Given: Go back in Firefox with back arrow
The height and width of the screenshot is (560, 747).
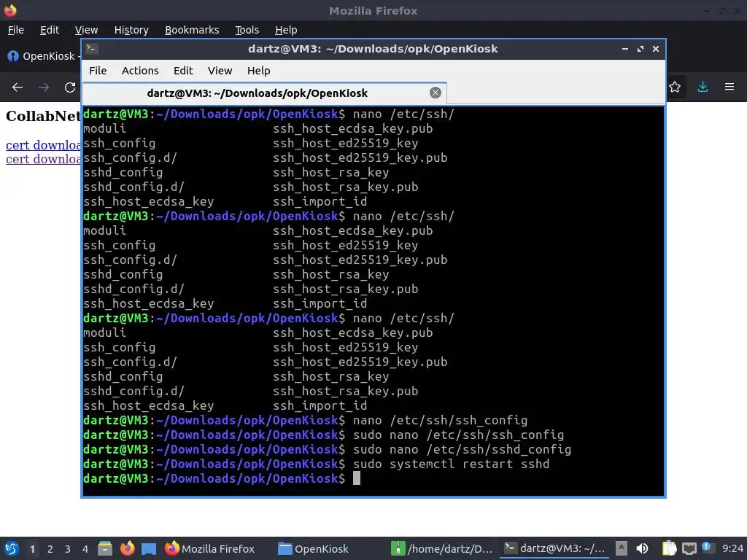Looking at the screenshot, I should (x=18, y=87).
